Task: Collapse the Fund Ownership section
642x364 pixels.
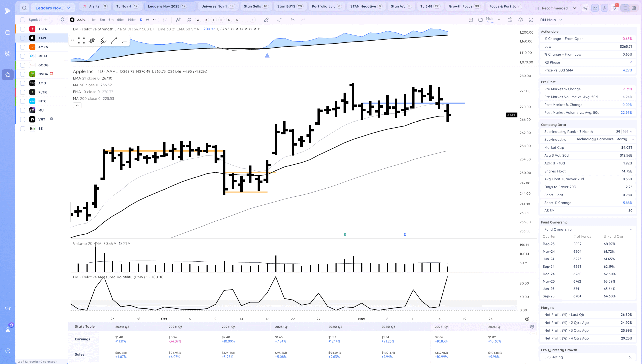Action: point(631,229)
